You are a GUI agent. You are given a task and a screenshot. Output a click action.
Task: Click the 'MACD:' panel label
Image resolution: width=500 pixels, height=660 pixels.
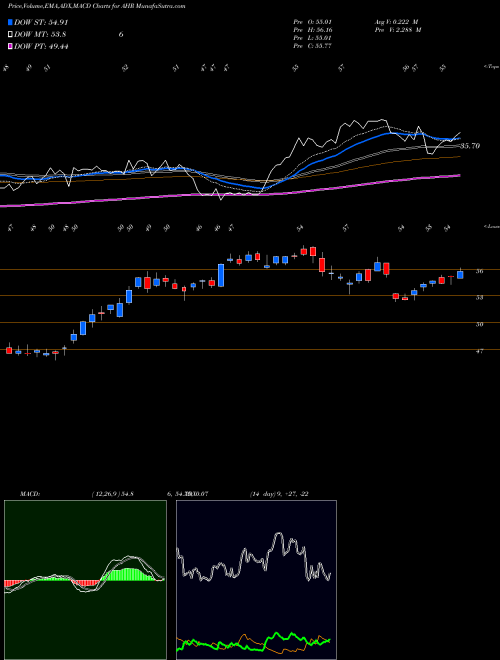point(30,494)
